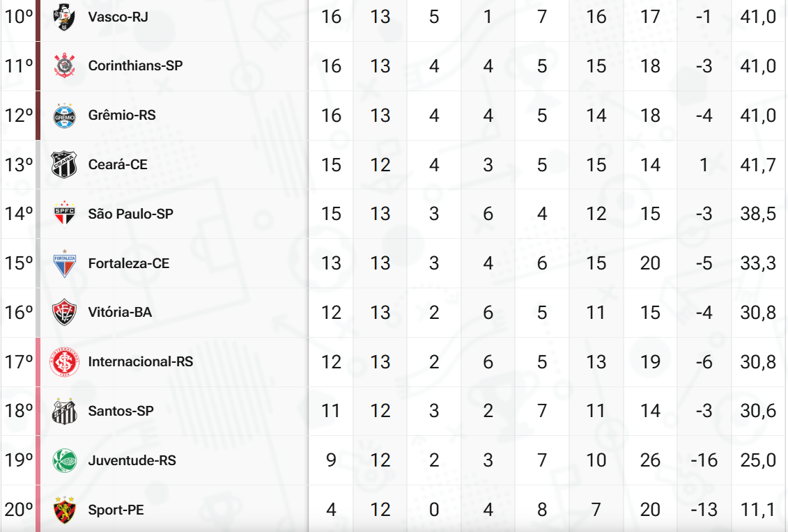The image size is (788, 532).
Task: Click the São Paulo-SP team name
Action: point(130,214)
